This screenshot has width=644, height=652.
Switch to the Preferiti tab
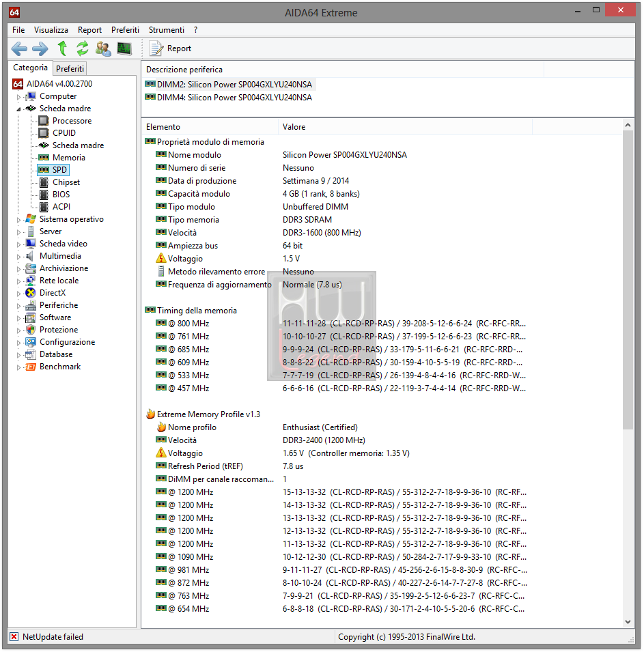click(70, 68)
